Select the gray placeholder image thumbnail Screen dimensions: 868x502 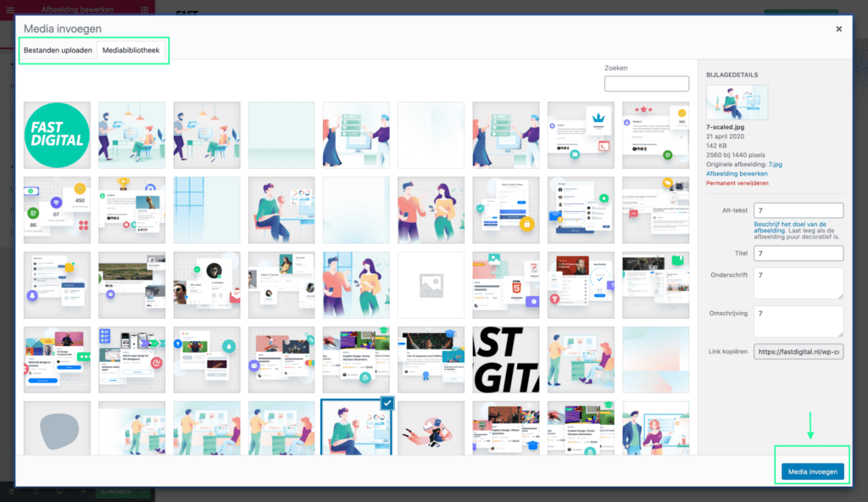point(431,285)
